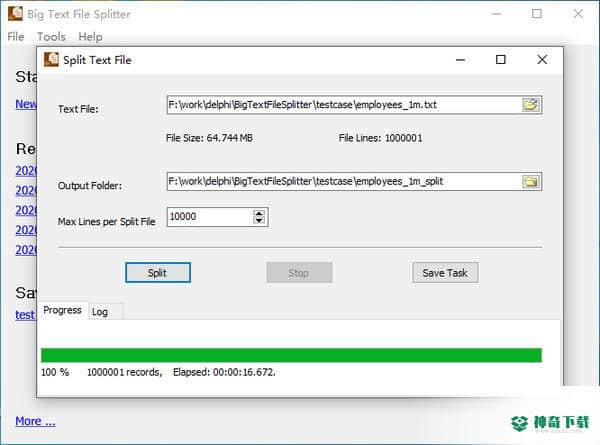Open the saved task test link
The image size is (600, 445).
(25, 315)
